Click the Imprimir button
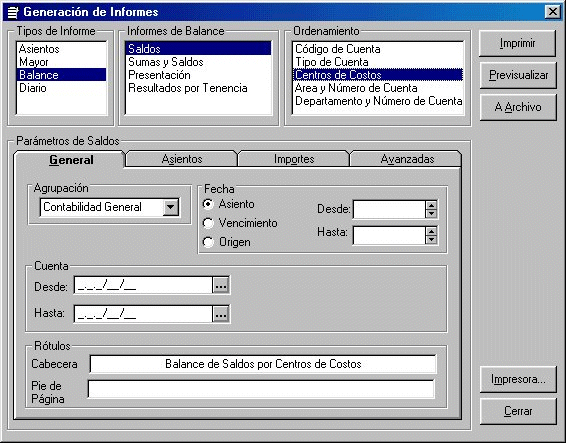The image size is (566, 443). point(517,43)
